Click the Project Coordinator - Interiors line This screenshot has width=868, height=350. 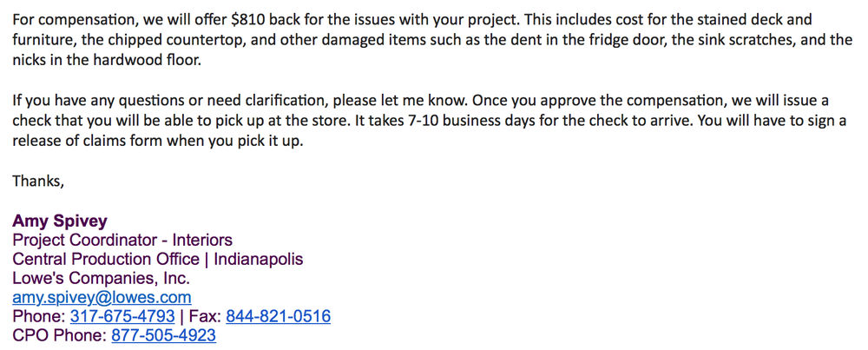pos(122,240)
